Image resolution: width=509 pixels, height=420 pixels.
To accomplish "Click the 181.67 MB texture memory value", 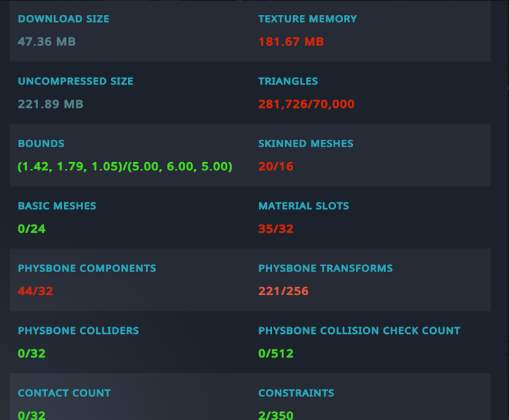I will 291,42.
